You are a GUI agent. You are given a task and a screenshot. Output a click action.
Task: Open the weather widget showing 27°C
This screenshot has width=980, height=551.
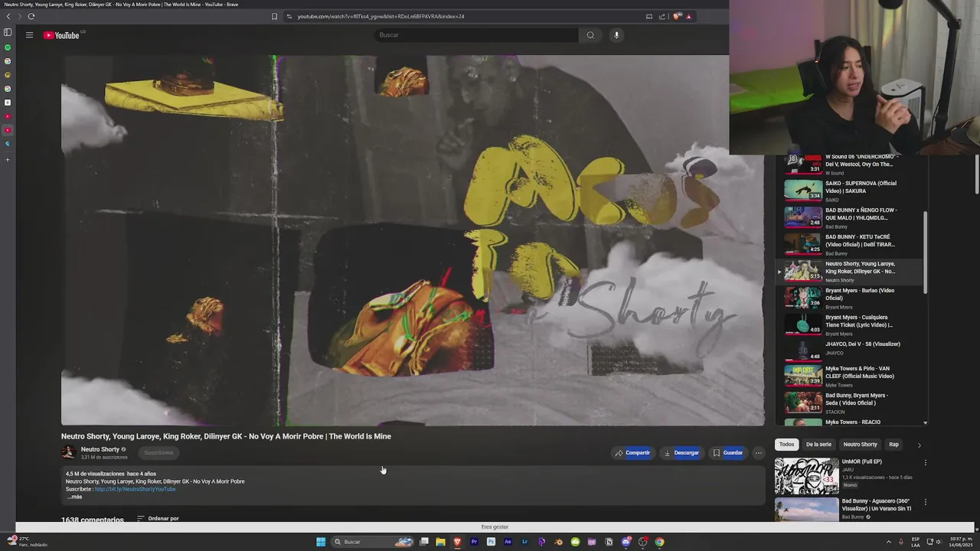pos(28,542)
